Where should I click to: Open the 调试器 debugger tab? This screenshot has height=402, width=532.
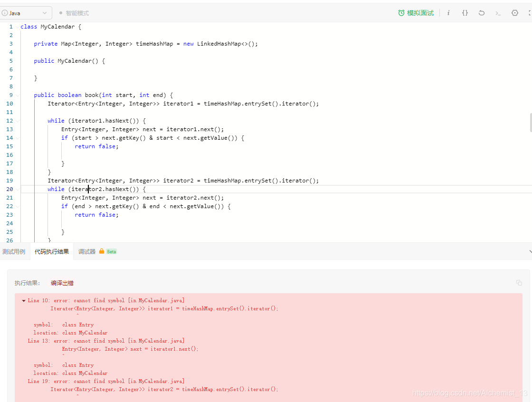[x=87, y=251]
